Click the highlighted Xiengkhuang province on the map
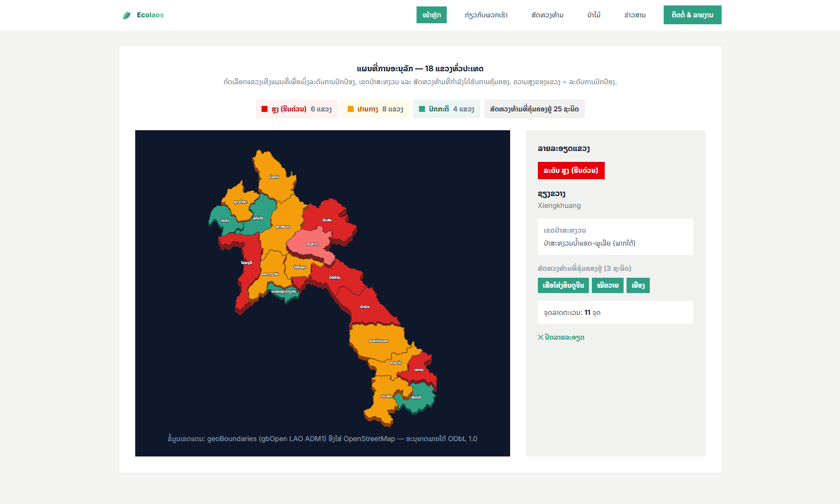Screen dimensions: 840x504 click(312, 244)
